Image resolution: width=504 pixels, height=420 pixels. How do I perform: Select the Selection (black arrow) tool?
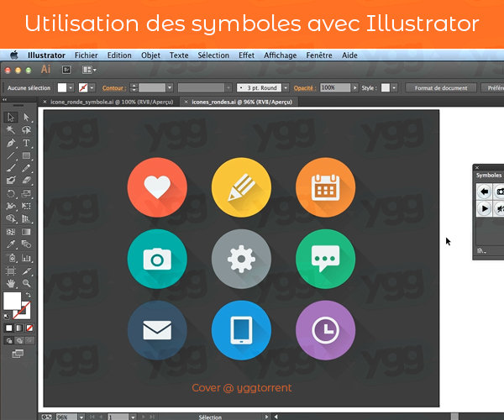click(11, 118)
